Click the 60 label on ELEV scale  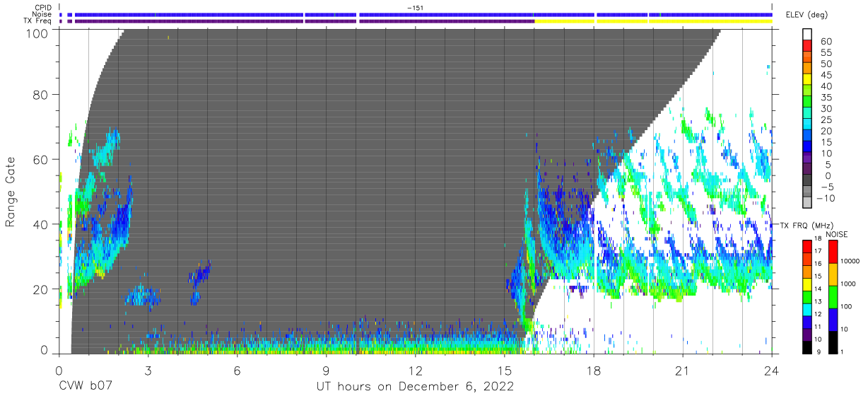[826, 42]
